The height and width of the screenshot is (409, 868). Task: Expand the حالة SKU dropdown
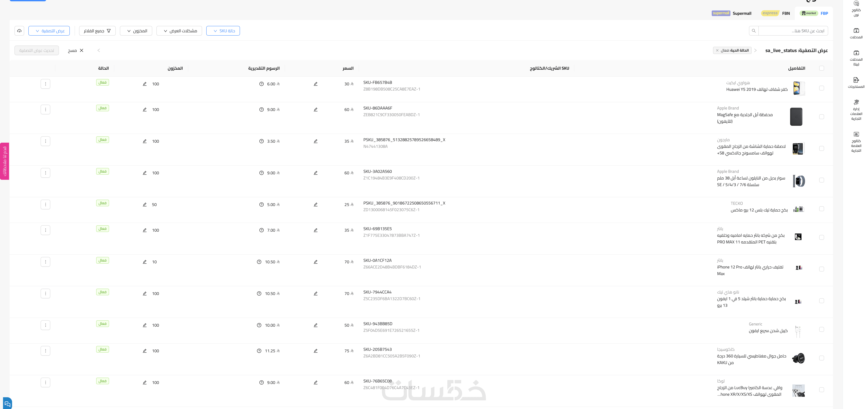coord(223,31)
